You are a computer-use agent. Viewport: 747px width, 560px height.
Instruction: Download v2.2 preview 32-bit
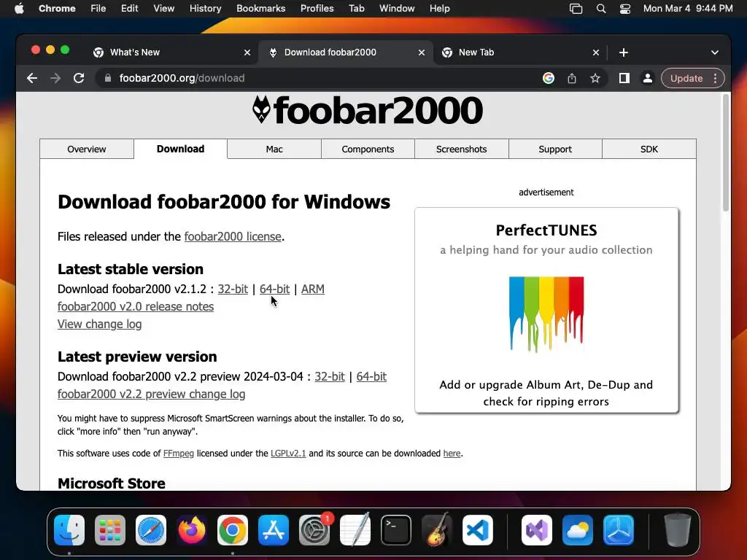(x=330, y=377)
